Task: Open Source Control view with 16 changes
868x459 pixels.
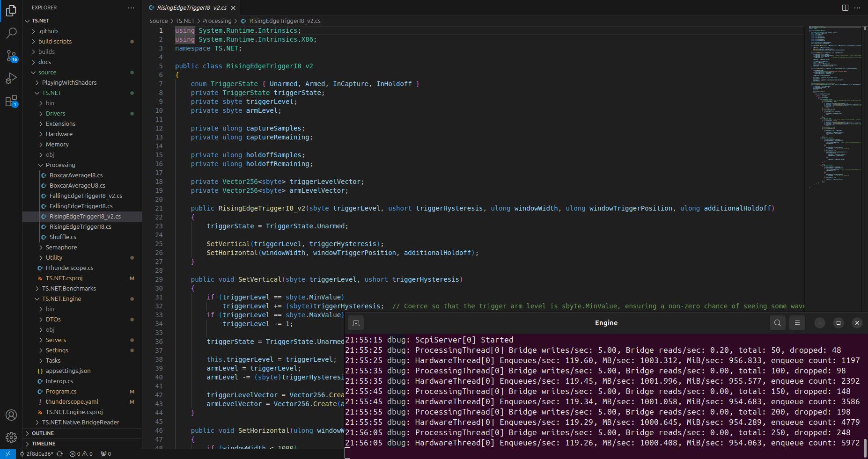Action: (11, 56)
